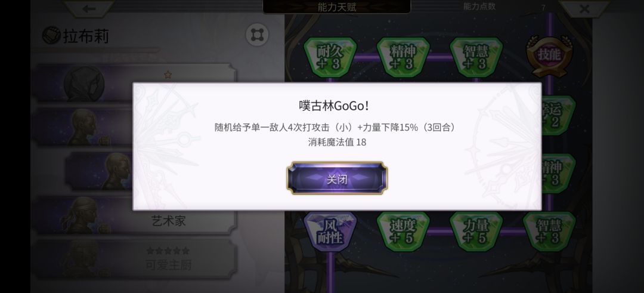Screen dimensions: 644x293
Task: Tap the right-column 精神 +3 node behind the dialog
Action: click(559, 174)
